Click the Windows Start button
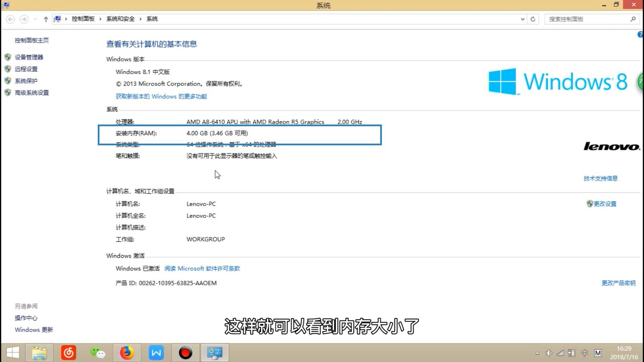 (13, 353)
